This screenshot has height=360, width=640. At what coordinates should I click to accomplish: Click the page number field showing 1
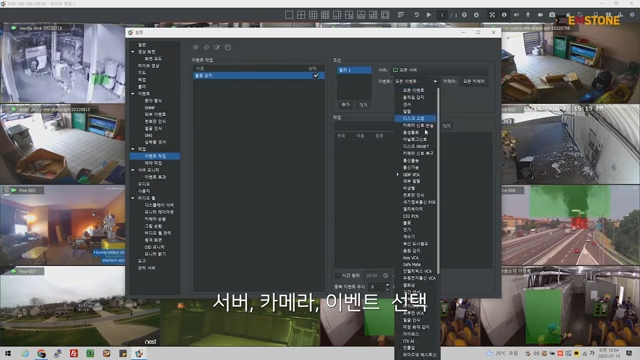[x=442, y=15]
